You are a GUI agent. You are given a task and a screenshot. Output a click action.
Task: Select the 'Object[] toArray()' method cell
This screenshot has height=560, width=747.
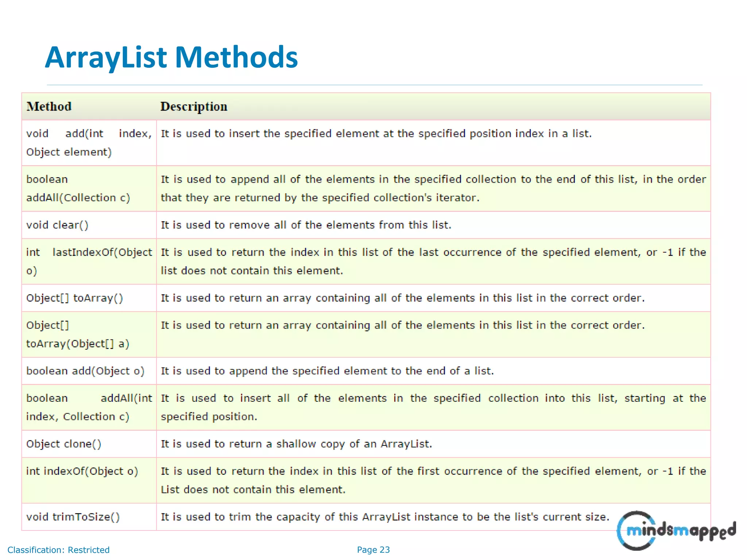tap(89, 298)
